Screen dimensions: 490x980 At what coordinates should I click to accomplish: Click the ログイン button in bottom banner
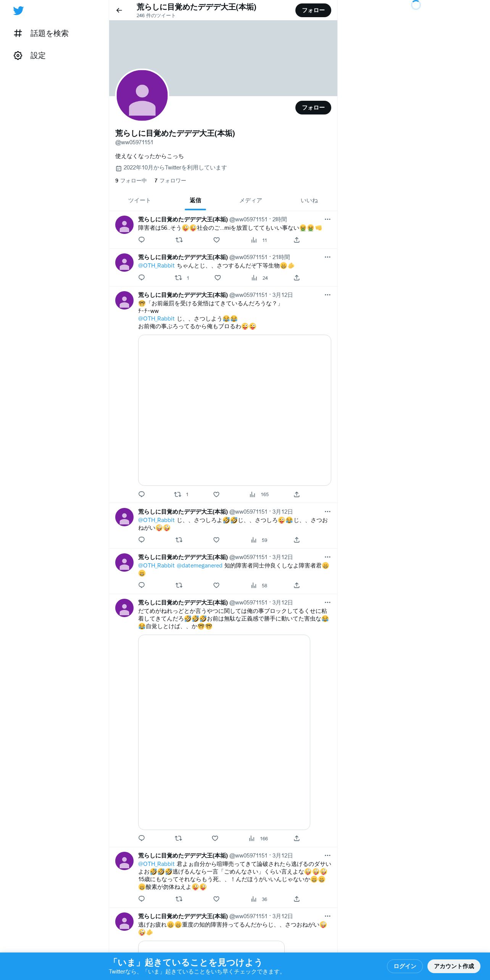(405, 966)
